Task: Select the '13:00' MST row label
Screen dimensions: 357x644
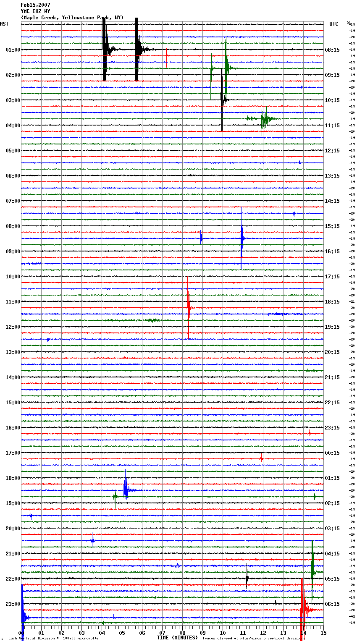Action: point(13,352)
